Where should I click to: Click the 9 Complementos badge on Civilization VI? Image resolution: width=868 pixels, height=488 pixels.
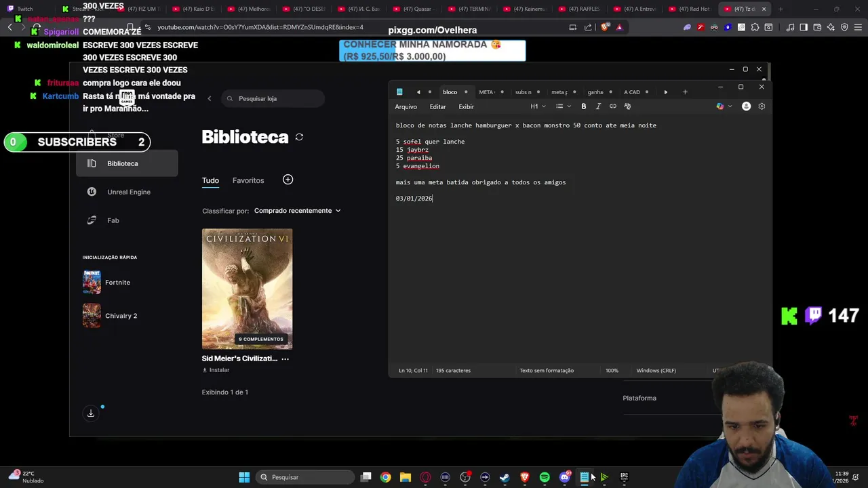[x=261, y=339]
